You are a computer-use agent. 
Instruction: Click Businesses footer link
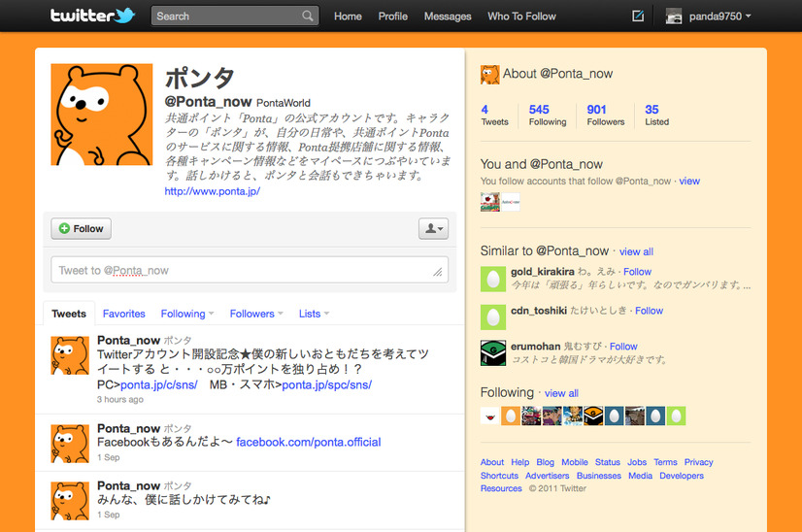point(599,476)
